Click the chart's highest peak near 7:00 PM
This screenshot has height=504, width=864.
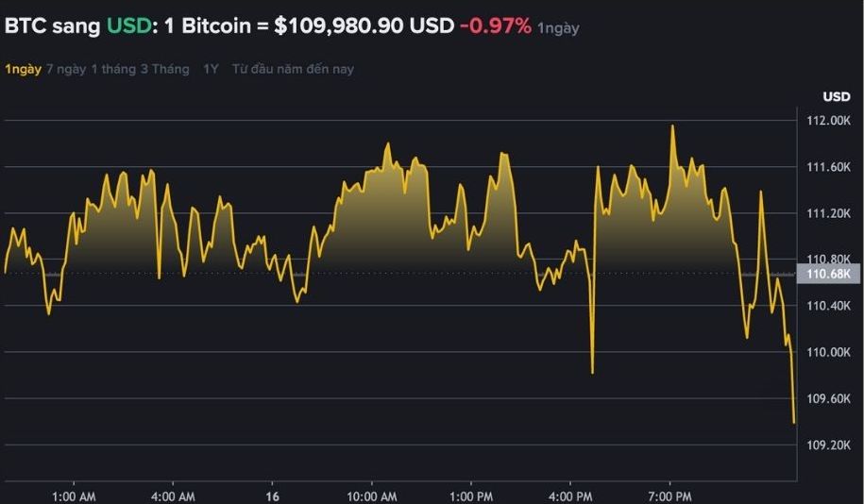(x=672, y=126)
